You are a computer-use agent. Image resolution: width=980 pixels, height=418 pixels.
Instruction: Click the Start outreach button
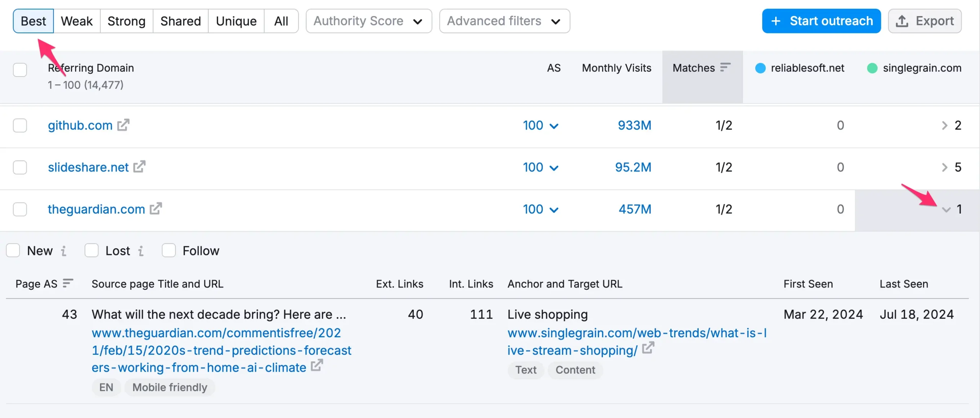[821, 21]
